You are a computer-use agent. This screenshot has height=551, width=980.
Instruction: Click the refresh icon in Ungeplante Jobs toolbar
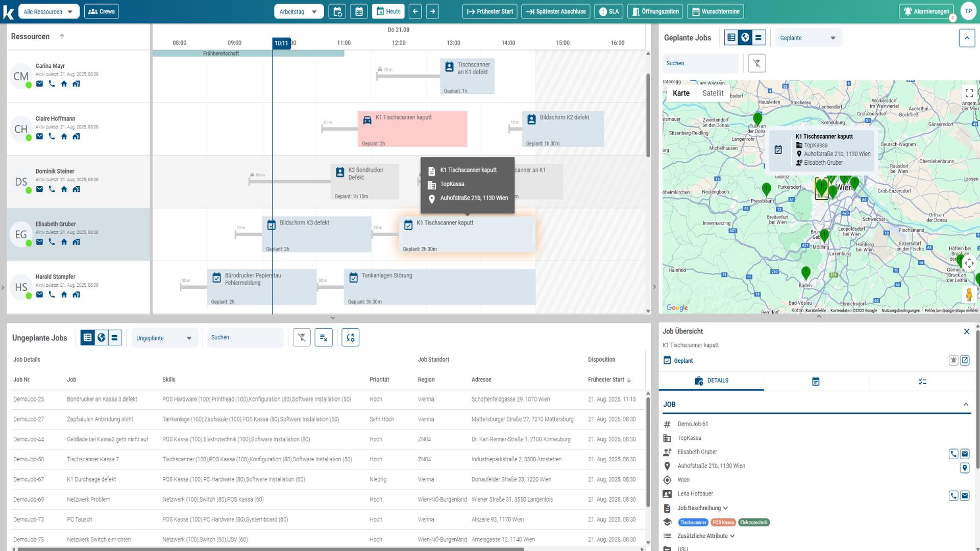tap(350, 337)
